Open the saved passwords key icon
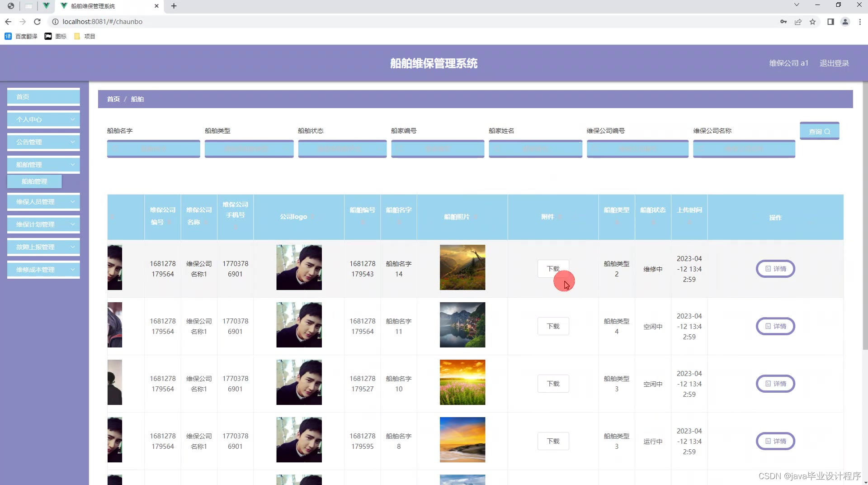This screenshot has height=485, width=868. pyautogui.click(x=783, y=21)
